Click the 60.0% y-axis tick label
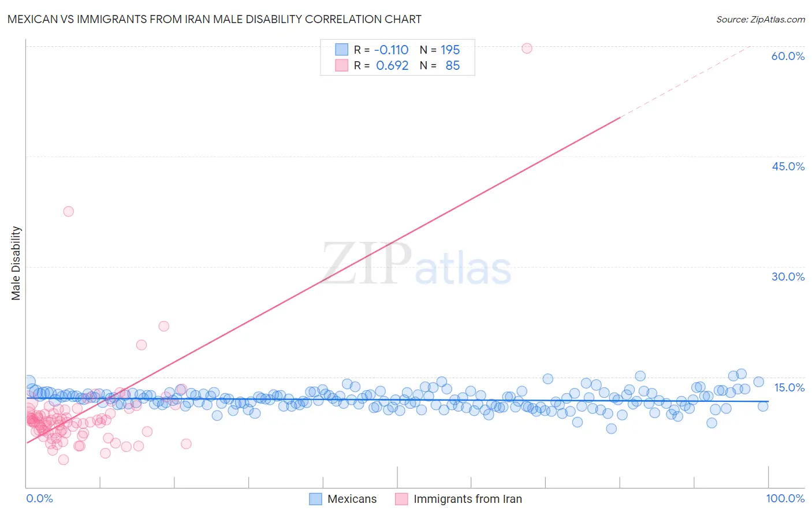 788,56
